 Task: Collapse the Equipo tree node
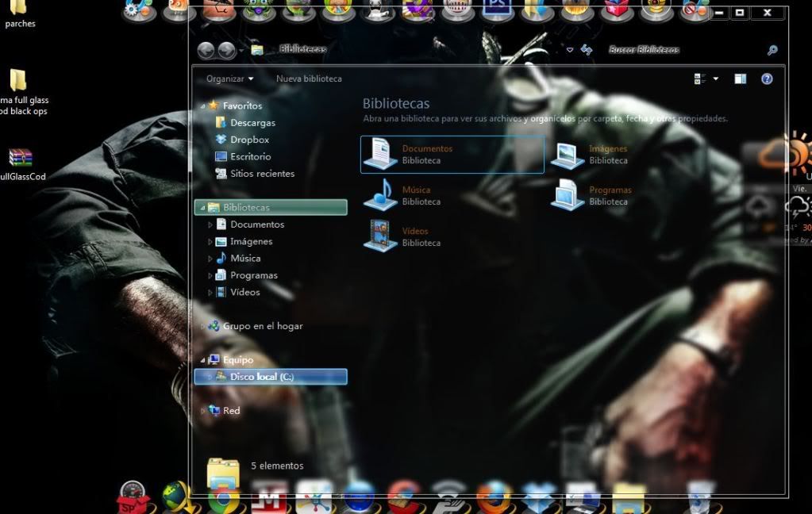[x=202, y=360]
